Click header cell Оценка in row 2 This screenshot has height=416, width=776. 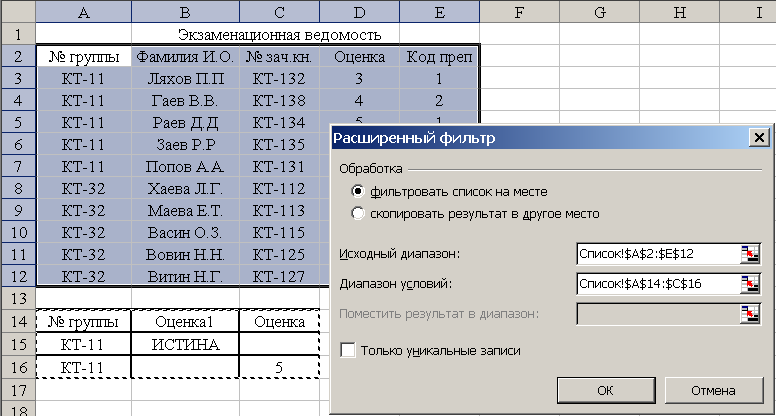[360, 57]
